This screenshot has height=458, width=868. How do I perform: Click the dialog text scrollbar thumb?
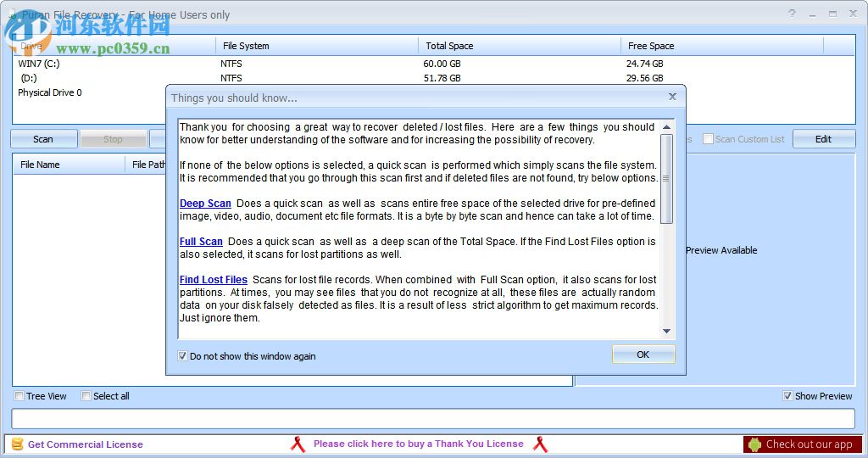tap(666, 178)
